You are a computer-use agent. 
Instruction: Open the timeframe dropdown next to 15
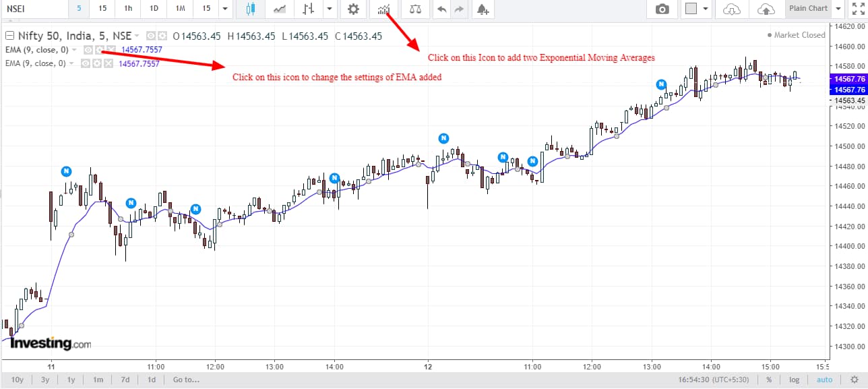(224, 9)
